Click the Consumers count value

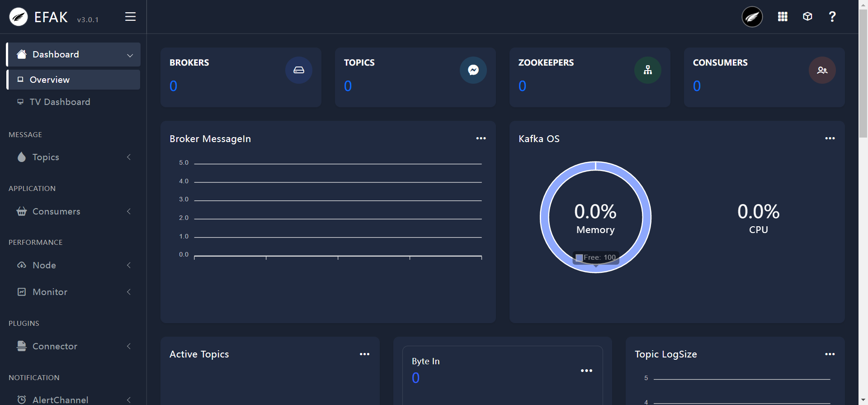click(697, 86)
